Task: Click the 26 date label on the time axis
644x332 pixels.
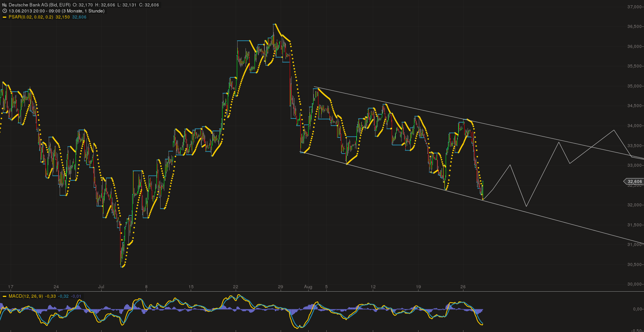Action: pyautogui.click(x=463, y=287)
